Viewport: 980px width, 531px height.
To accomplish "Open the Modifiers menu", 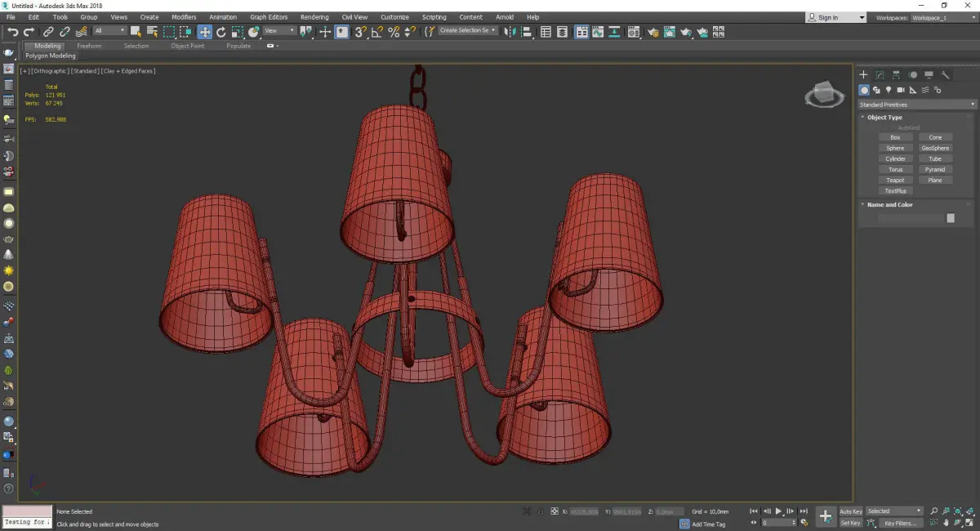I will pyautogui.click(x=184, y=17).
